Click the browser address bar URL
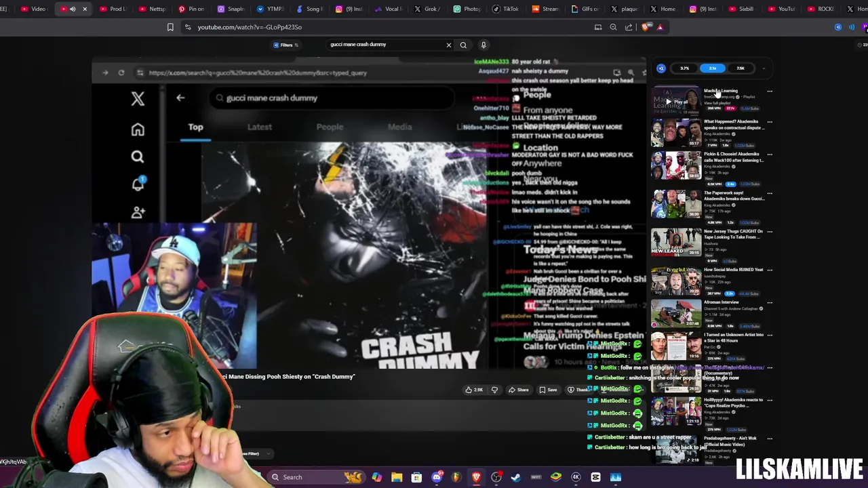 click(250, 27)
